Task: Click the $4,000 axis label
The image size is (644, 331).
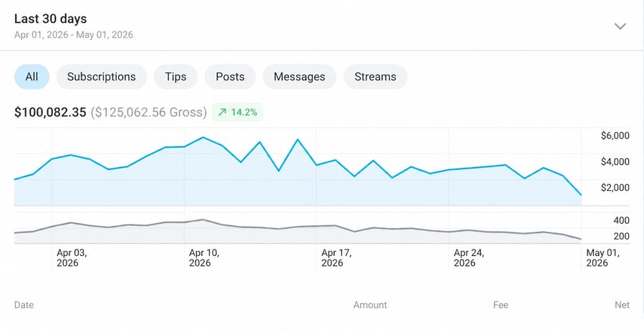Action: point(615,162)
